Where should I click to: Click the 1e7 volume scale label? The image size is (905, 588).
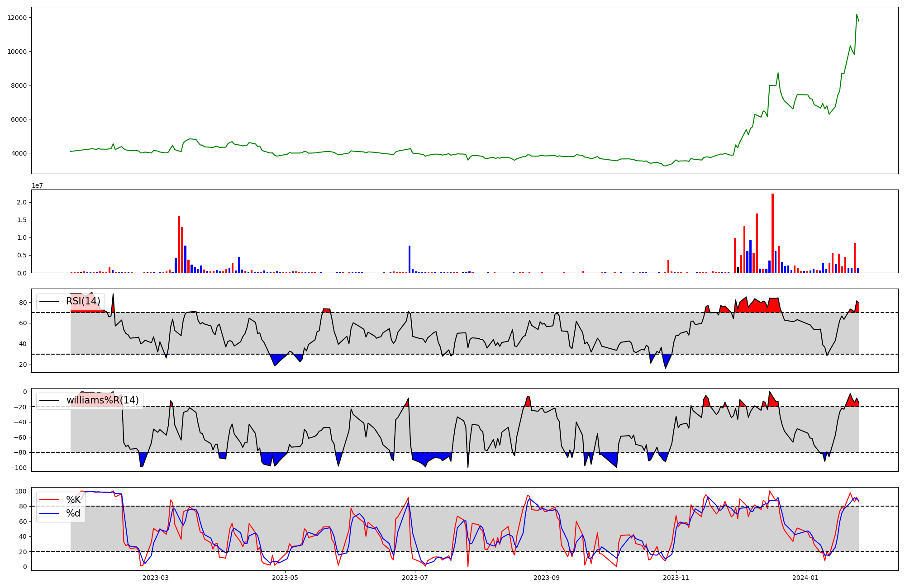[x=37, y=185]
